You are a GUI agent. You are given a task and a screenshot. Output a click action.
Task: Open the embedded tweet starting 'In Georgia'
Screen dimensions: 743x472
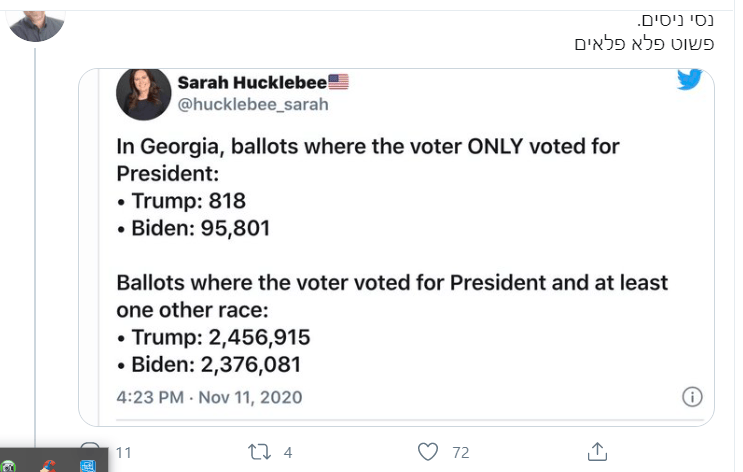coord(396,247)
